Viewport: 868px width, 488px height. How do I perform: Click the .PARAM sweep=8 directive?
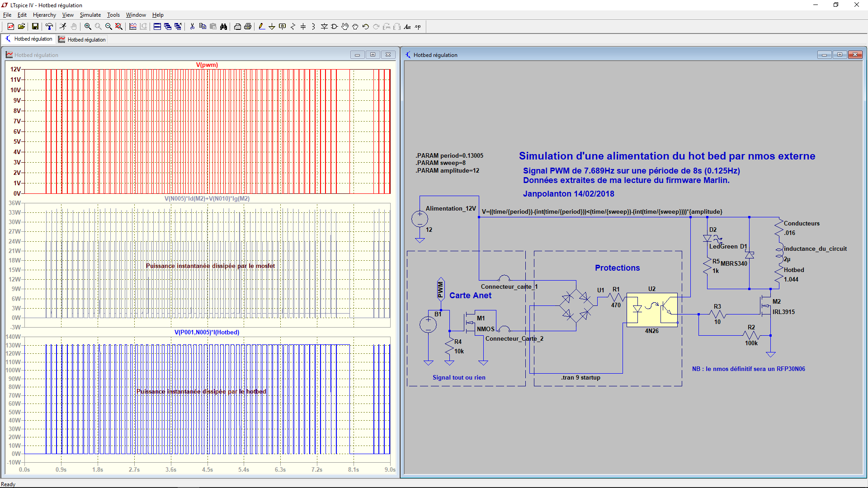coord(440,163)
